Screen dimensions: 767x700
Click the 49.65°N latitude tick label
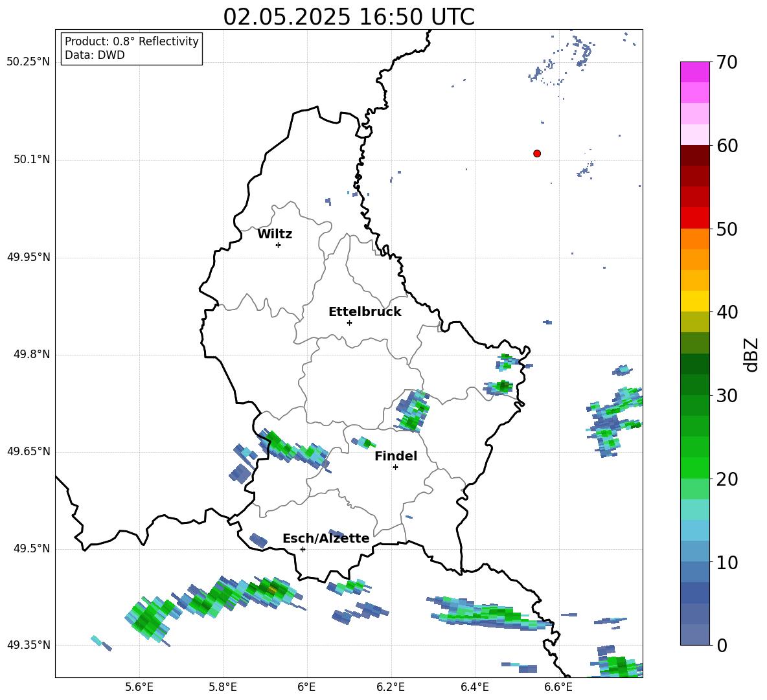pos(29,451)
